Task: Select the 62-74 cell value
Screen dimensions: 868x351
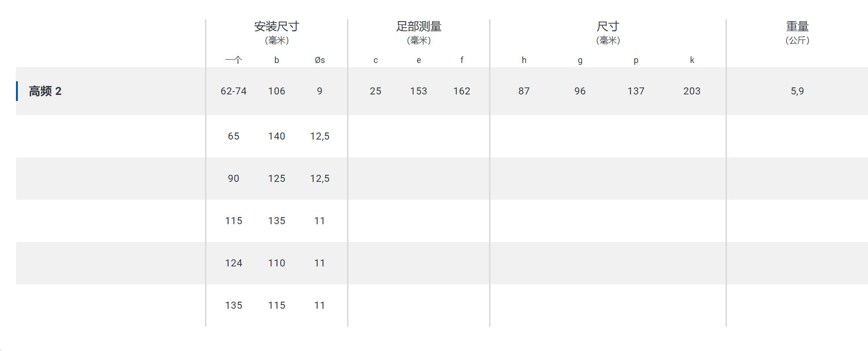Action: click(x=233, y=91)
